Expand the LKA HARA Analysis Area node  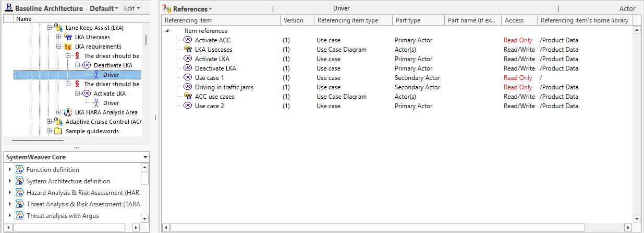59,112
